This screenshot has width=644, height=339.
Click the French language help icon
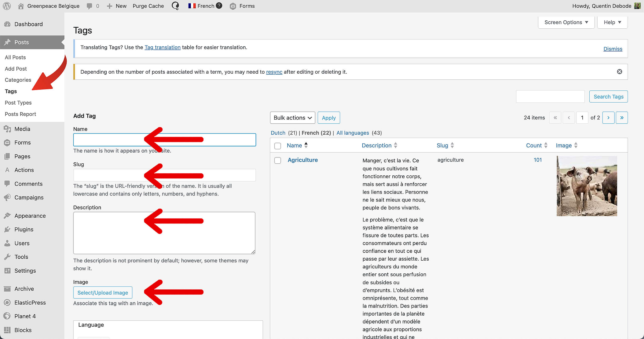coord(219,6)
